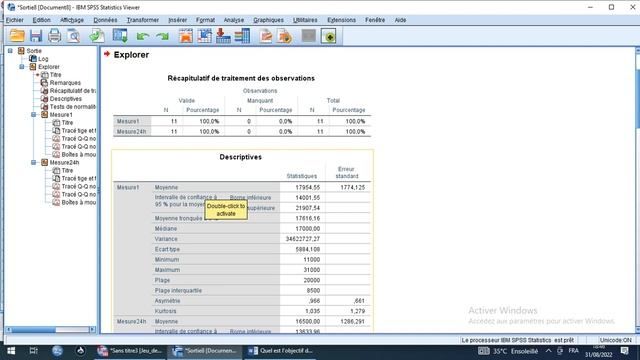
Task: Save the output document using the floppy icon
Action: point(36,36)
